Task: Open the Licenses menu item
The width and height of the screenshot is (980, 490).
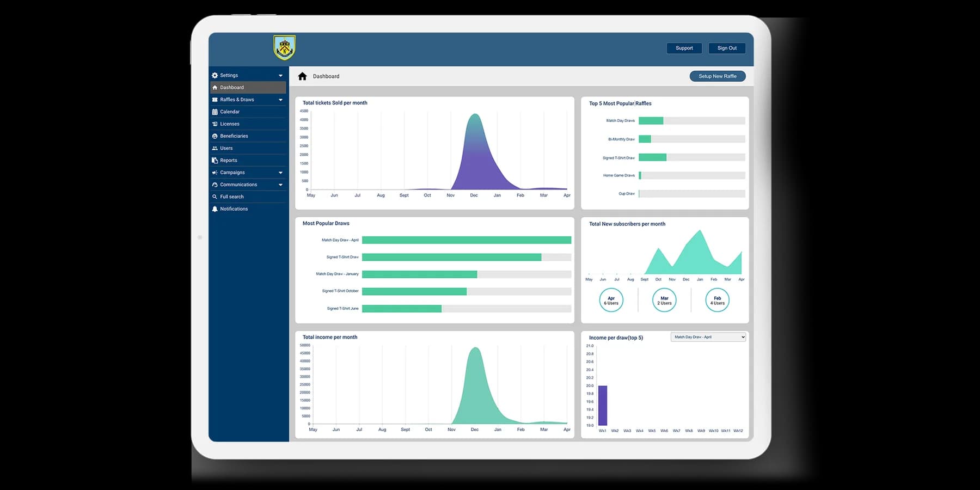Action: click(x=248, y=124)
